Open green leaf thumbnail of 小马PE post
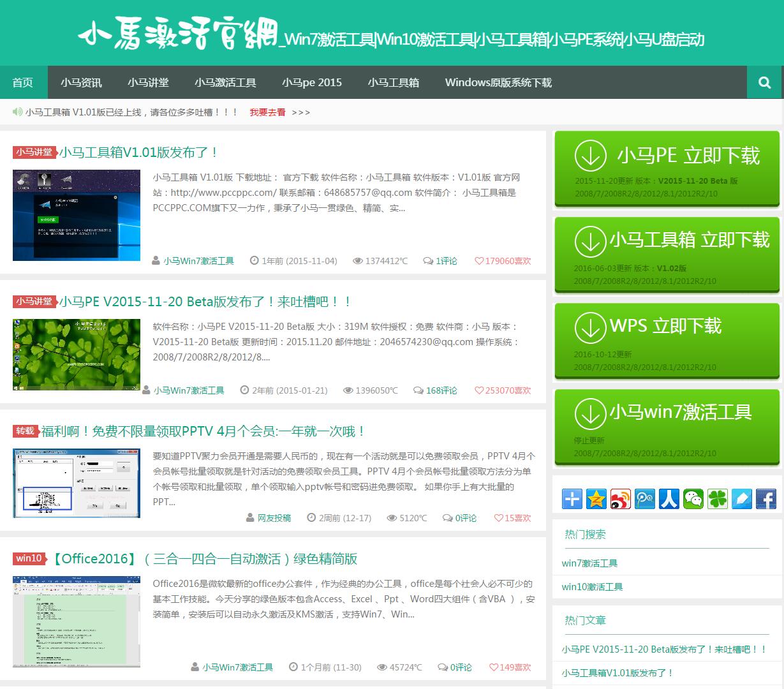 [x=77, y=355]
